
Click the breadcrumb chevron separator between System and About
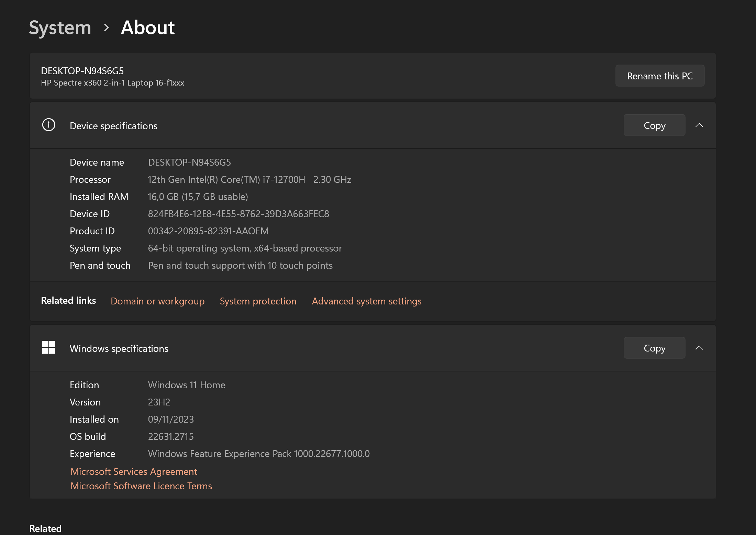coord(106,27)
